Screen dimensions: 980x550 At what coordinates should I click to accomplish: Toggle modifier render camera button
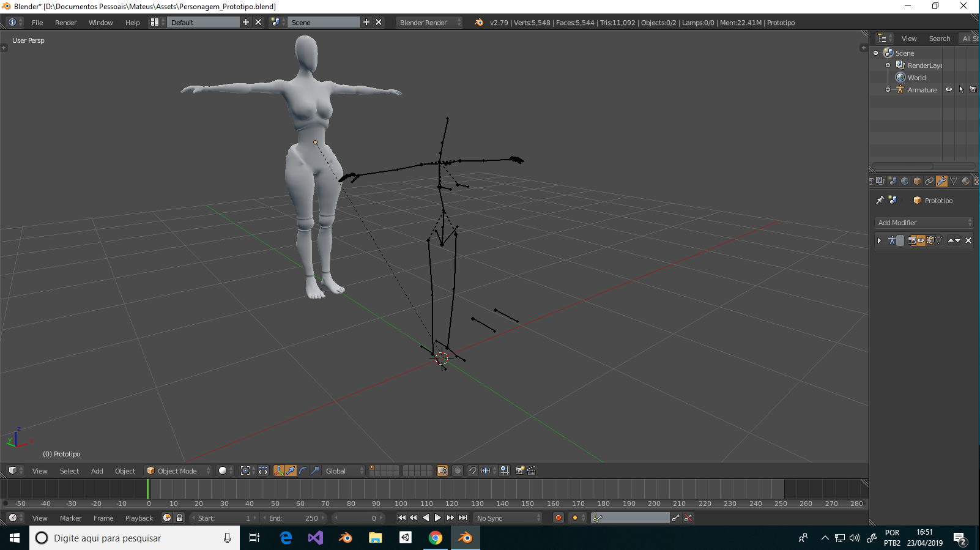pyautogui.click(x=912, y=240)
